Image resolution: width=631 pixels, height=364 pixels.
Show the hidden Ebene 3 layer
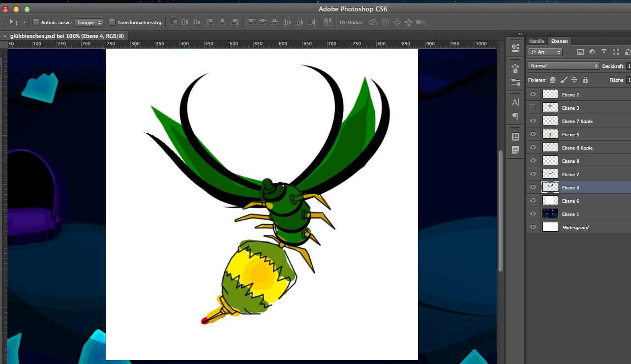533,108
